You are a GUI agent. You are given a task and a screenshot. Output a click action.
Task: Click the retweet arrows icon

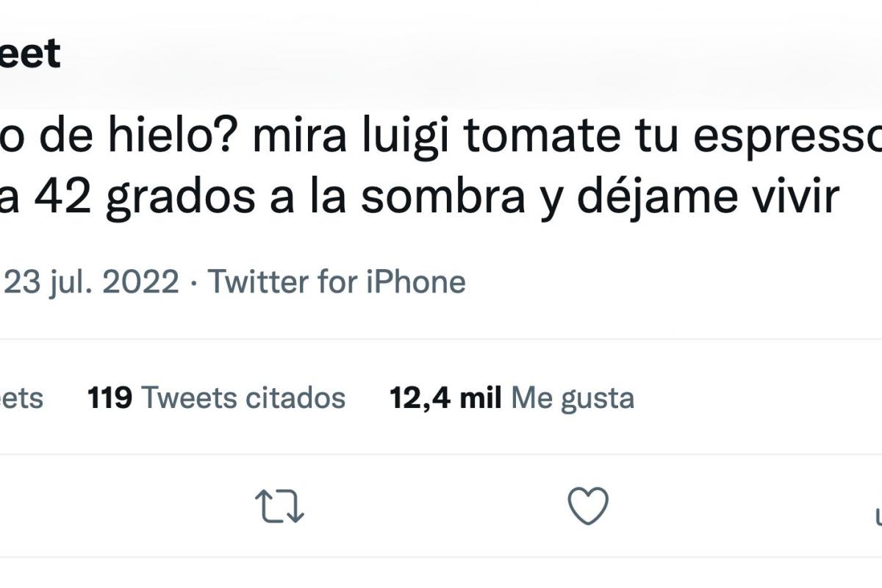(x=279, y=506)
